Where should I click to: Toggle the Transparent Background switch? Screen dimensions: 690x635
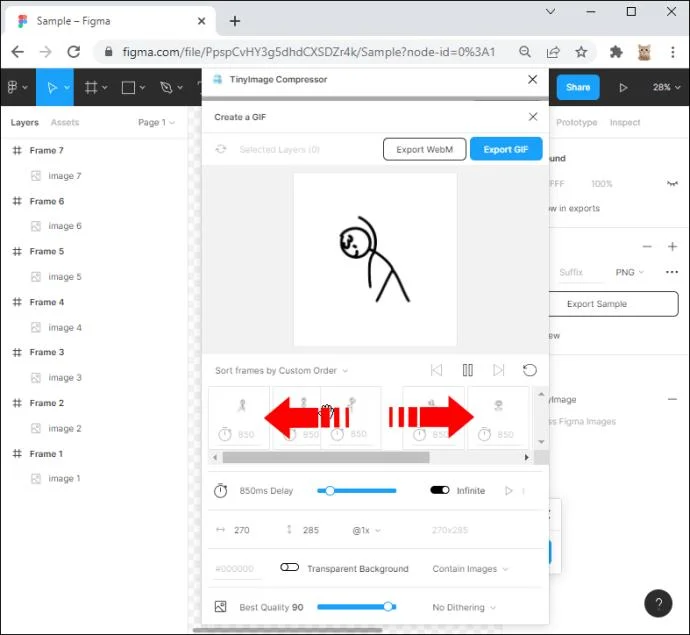pos(290,567)
